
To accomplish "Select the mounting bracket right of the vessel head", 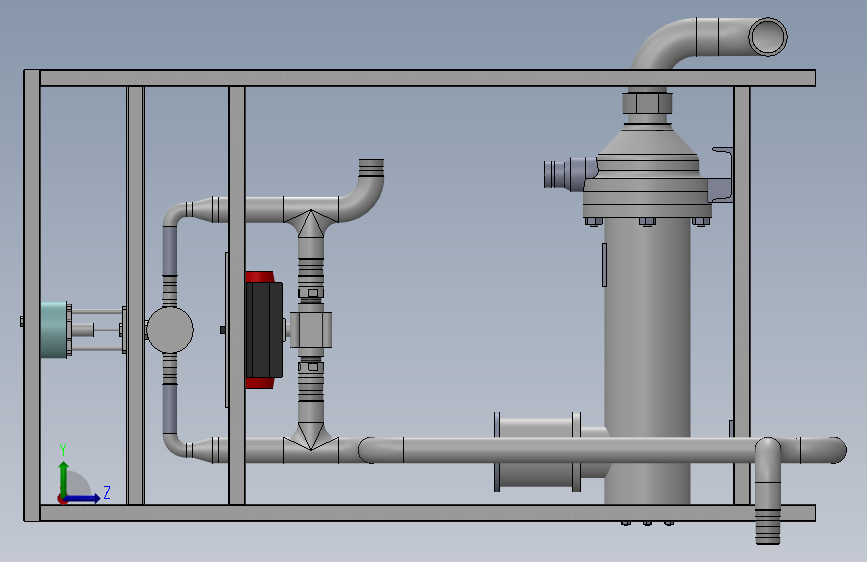I will (721, 175).
